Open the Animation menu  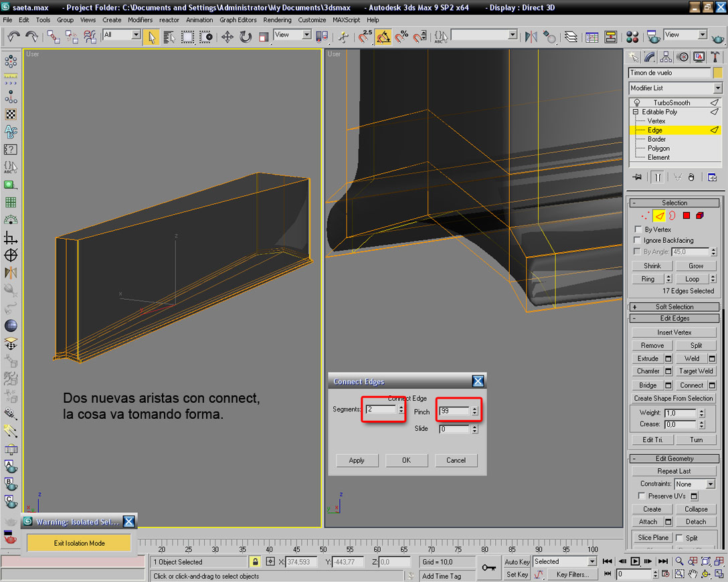click(x=199, y=20)
